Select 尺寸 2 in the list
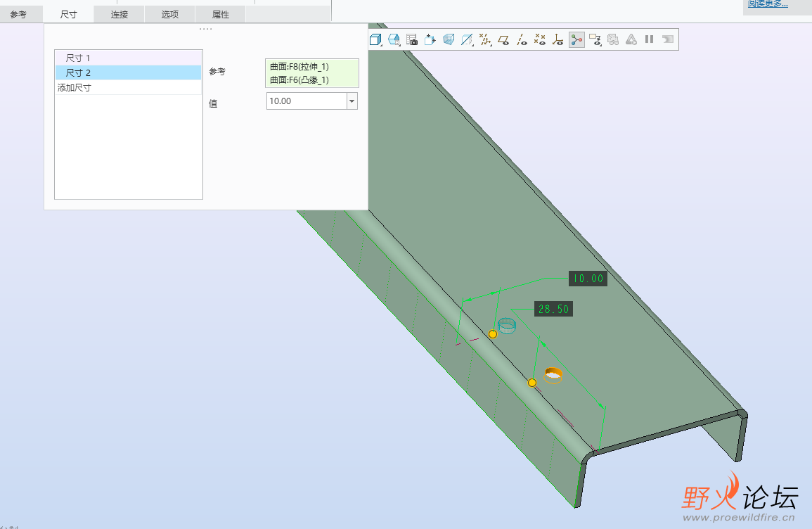812x529 pixels. pos(129,72)
